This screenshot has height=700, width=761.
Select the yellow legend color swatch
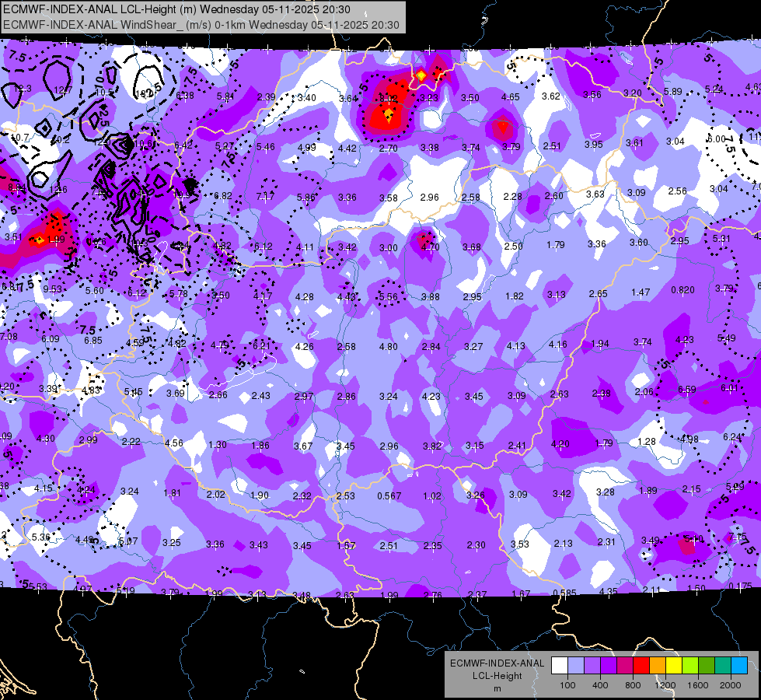(674, 665)
